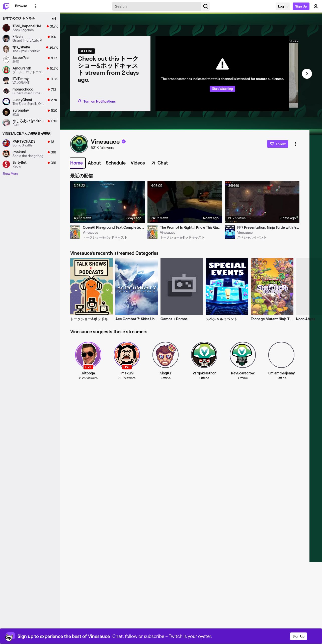The height and width of the screenshot is (644, 322).
Task: Click the Log In button
Action: tap(283, 6)
